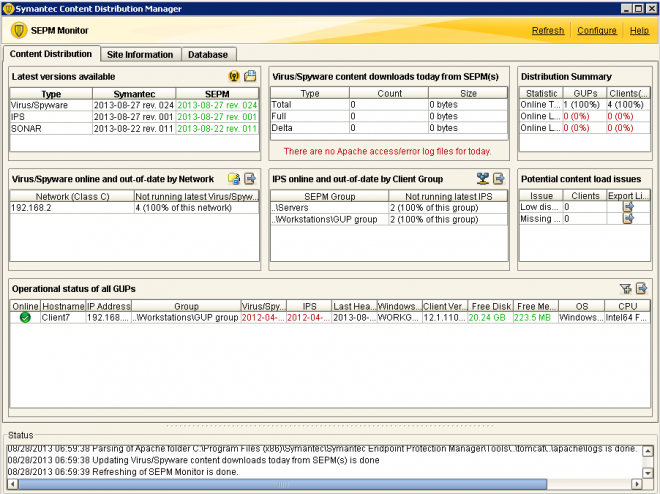660x494 pixels.
Task: Click the Group column header in GUPs table
Action: [186, 306]
